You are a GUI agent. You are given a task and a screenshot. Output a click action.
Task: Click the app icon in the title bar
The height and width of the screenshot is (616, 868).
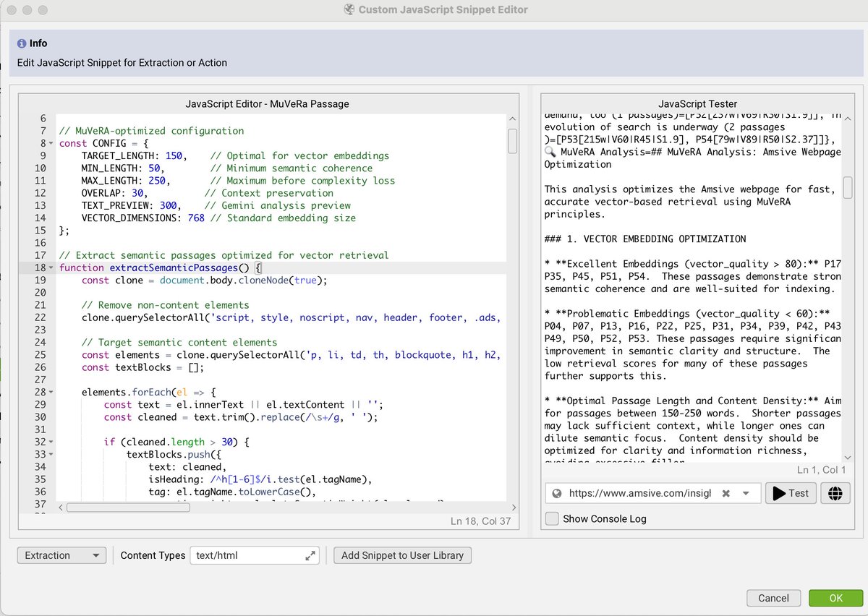[x=349, y=9]
